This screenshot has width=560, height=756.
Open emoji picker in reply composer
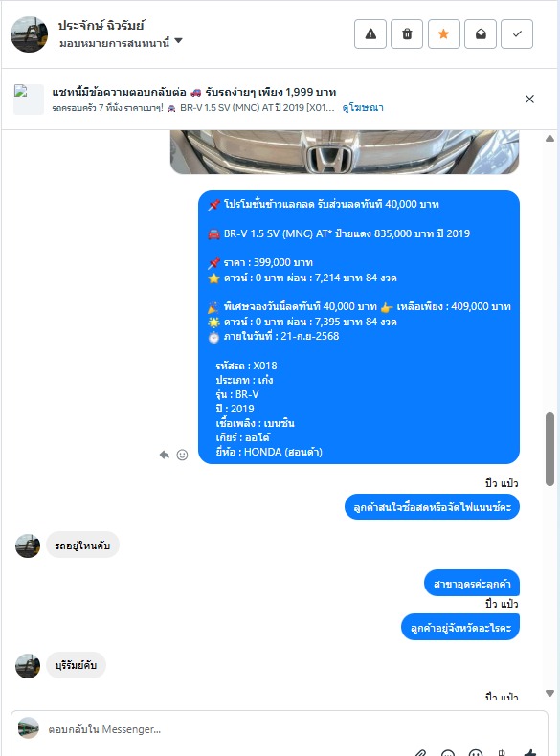point(476,752)
